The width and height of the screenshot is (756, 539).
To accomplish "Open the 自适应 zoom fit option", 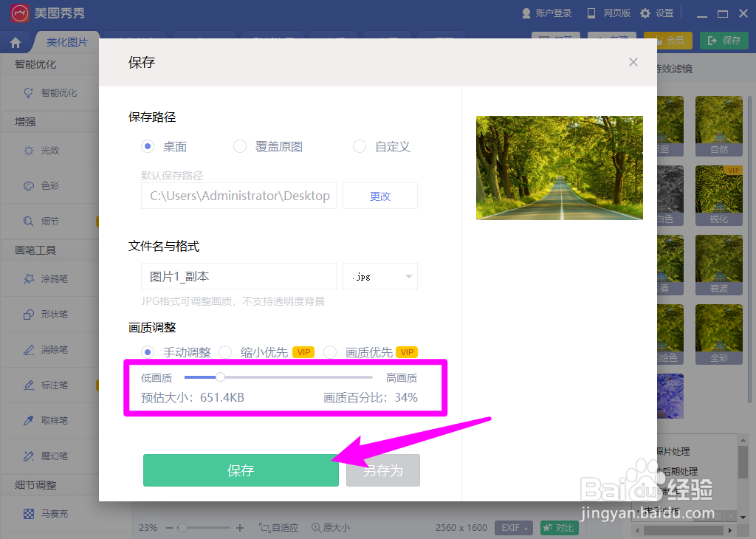I will [278, 528].
